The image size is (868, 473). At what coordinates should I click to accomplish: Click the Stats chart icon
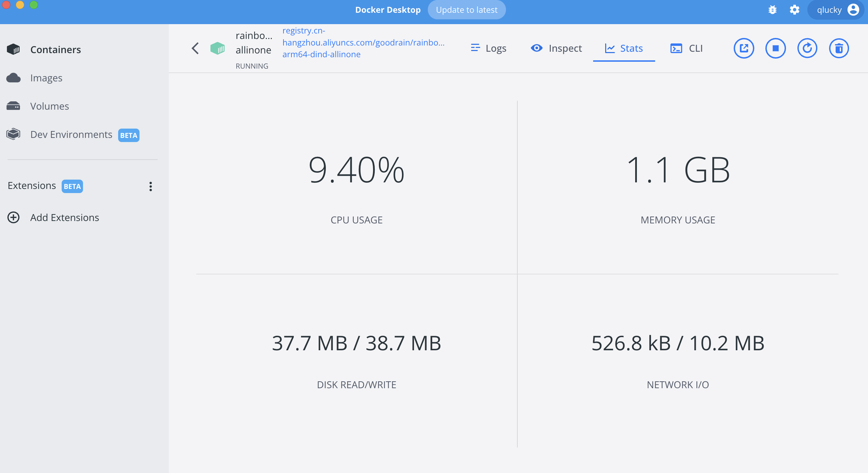pos(610,48)
